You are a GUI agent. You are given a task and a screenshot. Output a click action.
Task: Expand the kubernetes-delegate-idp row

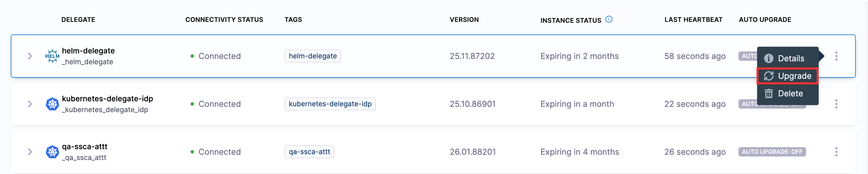click(30, 104)
